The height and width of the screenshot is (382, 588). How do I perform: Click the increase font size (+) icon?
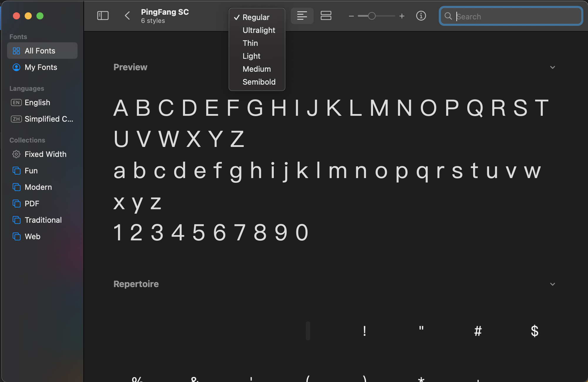coord(401,16)
